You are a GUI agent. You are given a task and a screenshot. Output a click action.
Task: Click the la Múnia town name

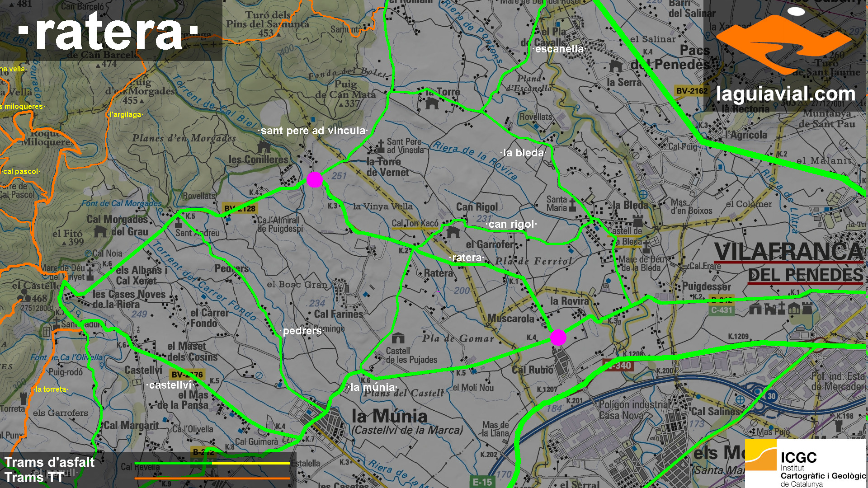[389, 416]
